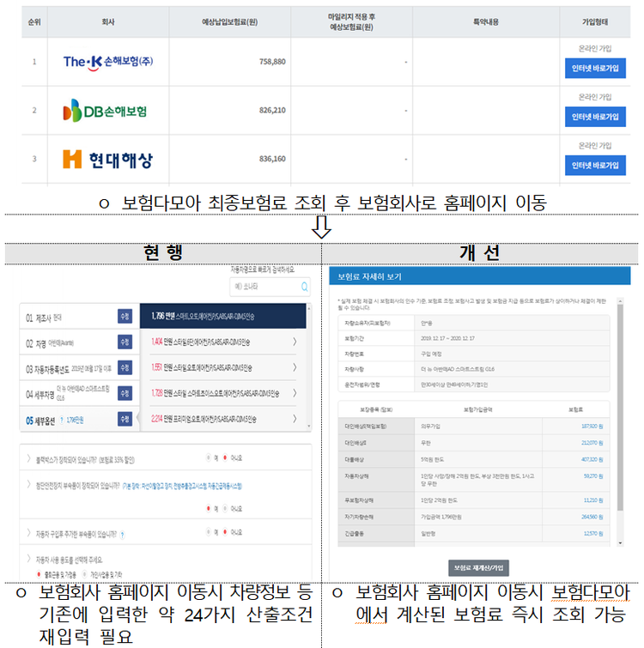Click 인터넷 바로가입 button for 현대해상
The image size is (644, 648).
(x=595, y=166)
